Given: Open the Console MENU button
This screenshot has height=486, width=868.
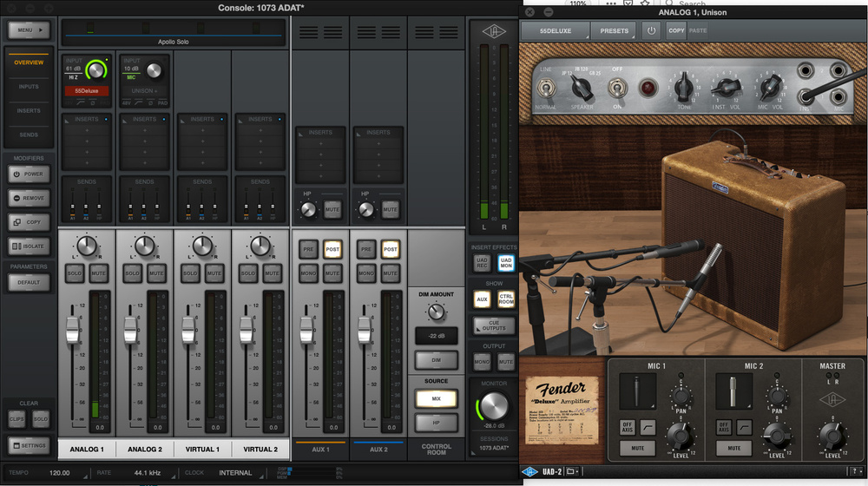Looking at the screenshot, I should click(29, 30).
